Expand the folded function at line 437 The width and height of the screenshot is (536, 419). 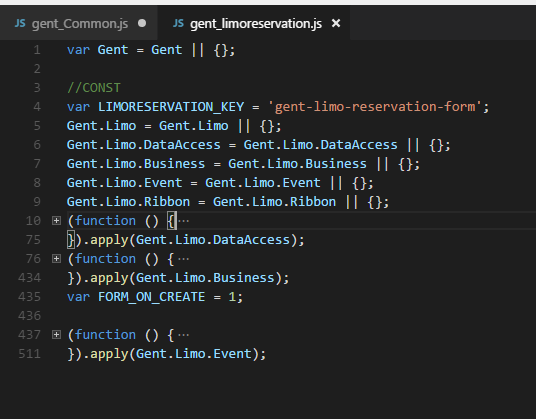[56, 335]
